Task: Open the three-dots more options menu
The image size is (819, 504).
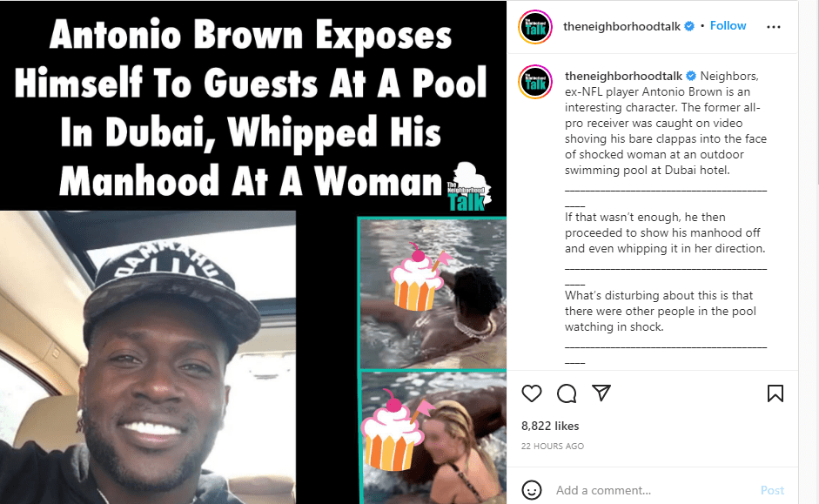Action: point(774,27)
